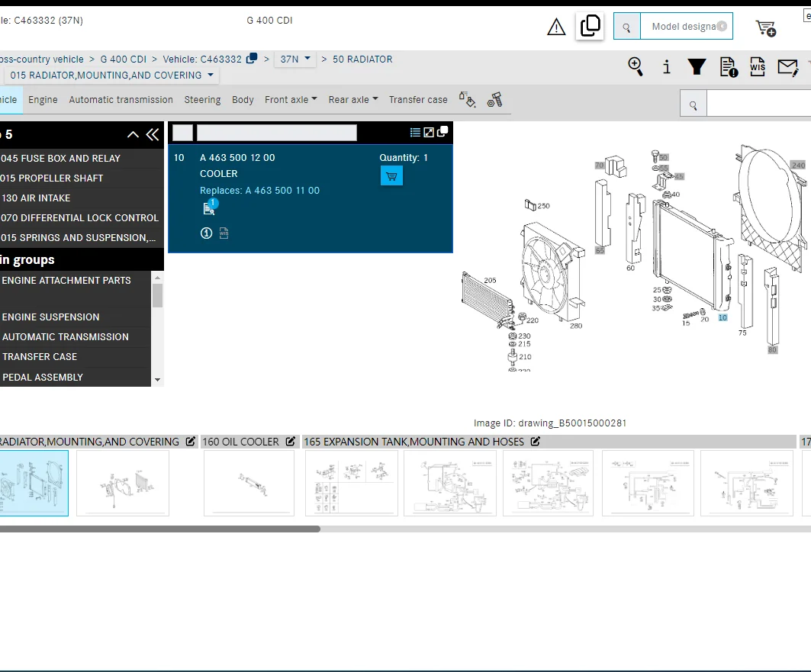Image resolution: width=811 pixels, height=672 pixels.
Task: Click the main groups list scroll up arrow
Action: pos(157,278)
